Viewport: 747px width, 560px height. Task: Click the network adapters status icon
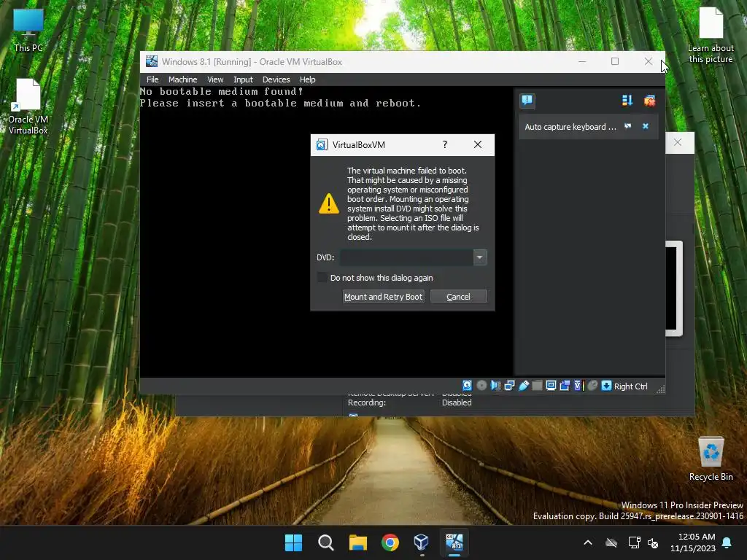509,386
